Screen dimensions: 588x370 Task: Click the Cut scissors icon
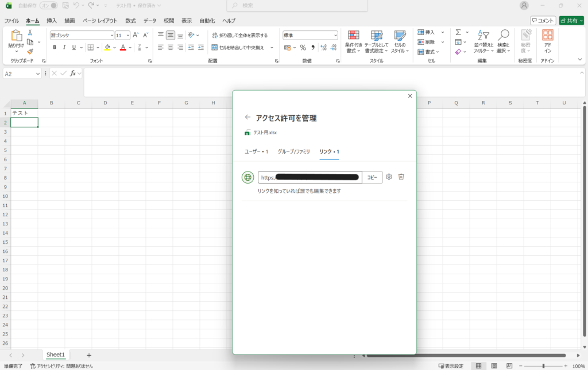[30, 33]
